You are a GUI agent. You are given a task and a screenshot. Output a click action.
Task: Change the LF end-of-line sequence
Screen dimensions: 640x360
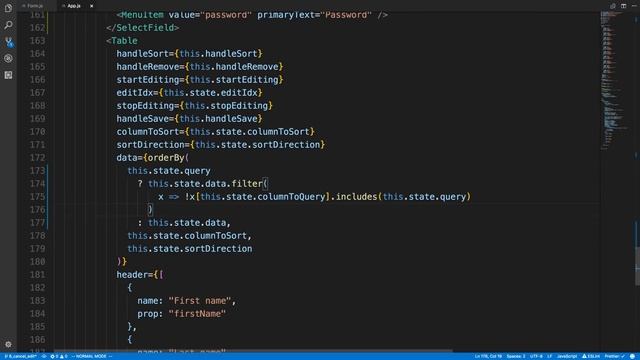click(x=550, y=356)
